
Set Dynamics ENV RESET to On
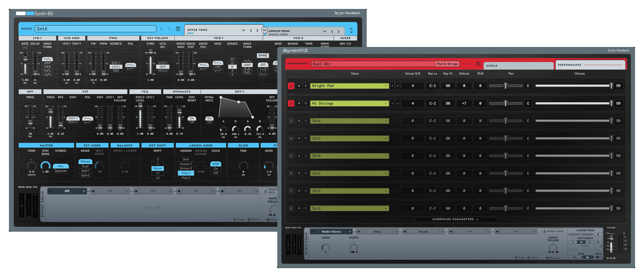point(192,118)
